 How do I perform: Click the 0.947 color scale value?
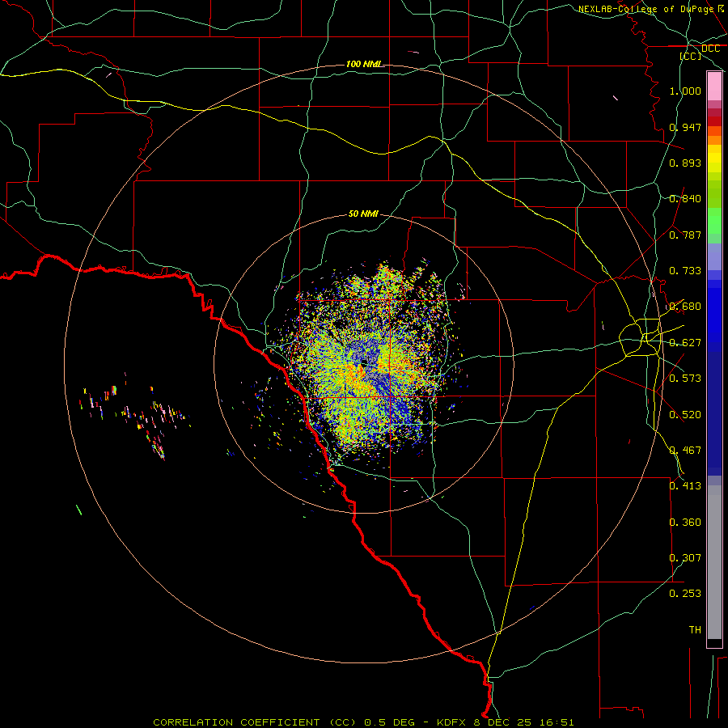point(685,127)
